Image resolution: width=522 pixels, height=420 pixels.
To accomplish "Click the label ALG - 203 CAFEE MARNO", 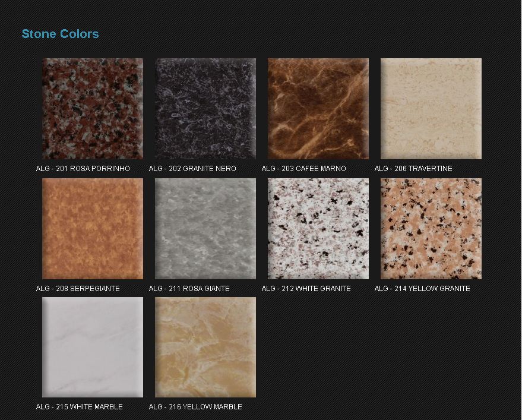I will click(x=303, y=169).
